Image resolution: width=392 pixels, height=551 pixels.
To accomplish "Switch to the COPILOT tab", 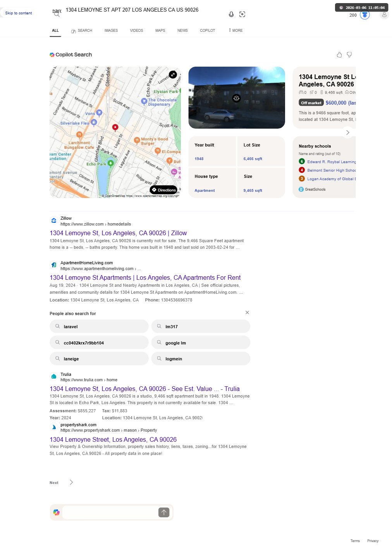I will [208, 31].
